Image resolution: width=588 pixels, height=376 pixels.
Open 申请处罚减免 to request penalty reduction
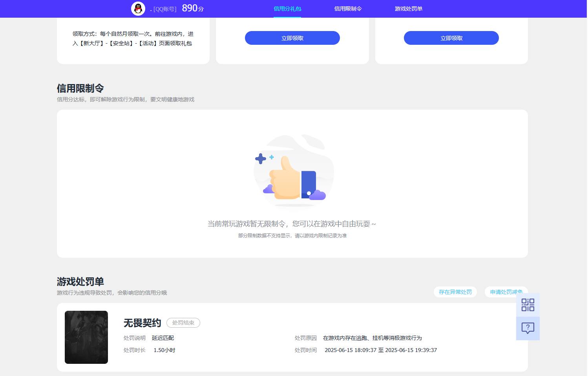(x=506, y=292)
